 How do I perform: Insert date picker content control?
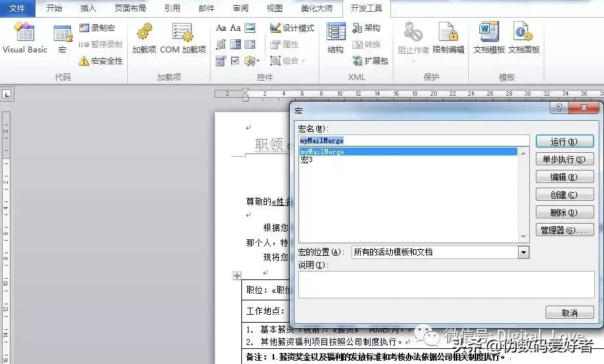click(x=221, y=61)
